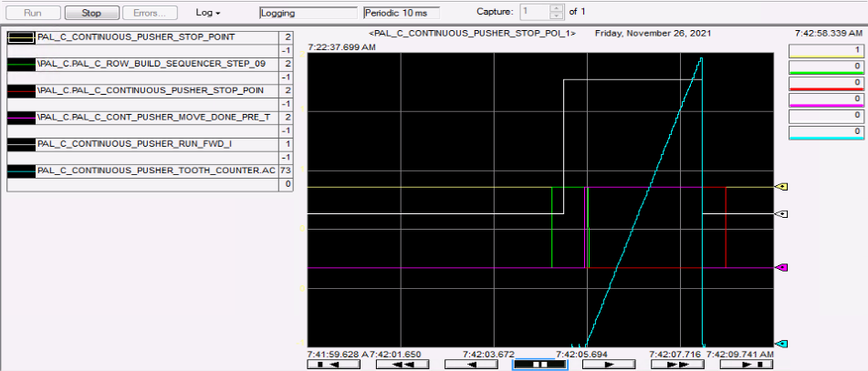Viewport: 868px width, 371px height.
Task: Click the PAL_C_CONTINUOUS_PUSHER_TOOTH_COUNTER.AC pen name
Action: point(156,170)
